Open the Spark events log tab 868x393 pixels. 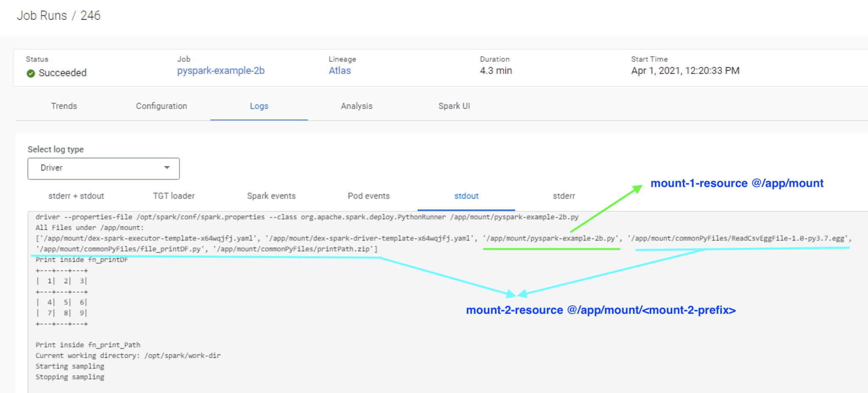(x=271, y=196)
